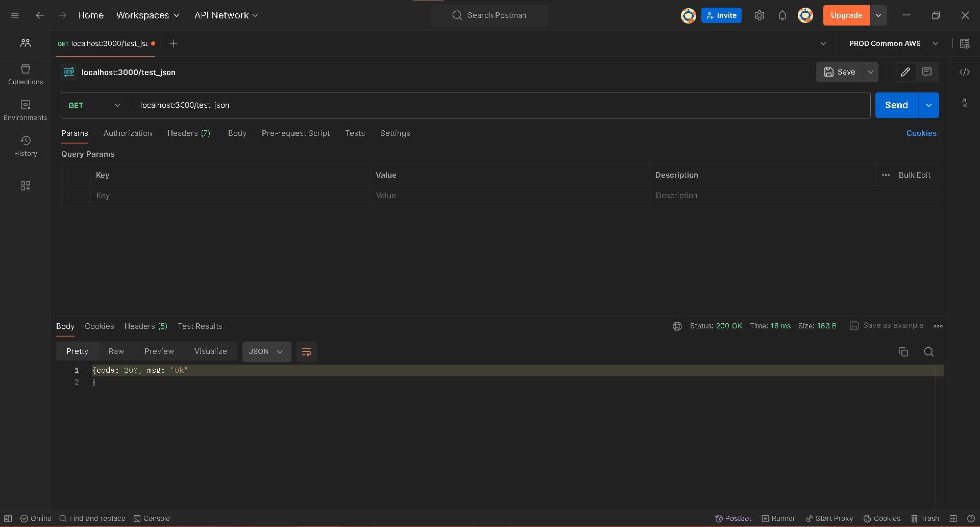Open a new request tab with plus
Viewport: 980px width, 527px height.
[174, 43]
